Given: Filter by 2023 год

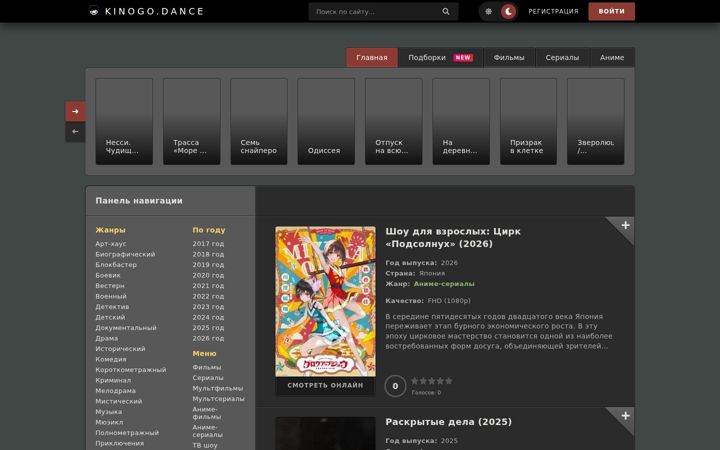Looking at the screenshot, I should point(208,307).
